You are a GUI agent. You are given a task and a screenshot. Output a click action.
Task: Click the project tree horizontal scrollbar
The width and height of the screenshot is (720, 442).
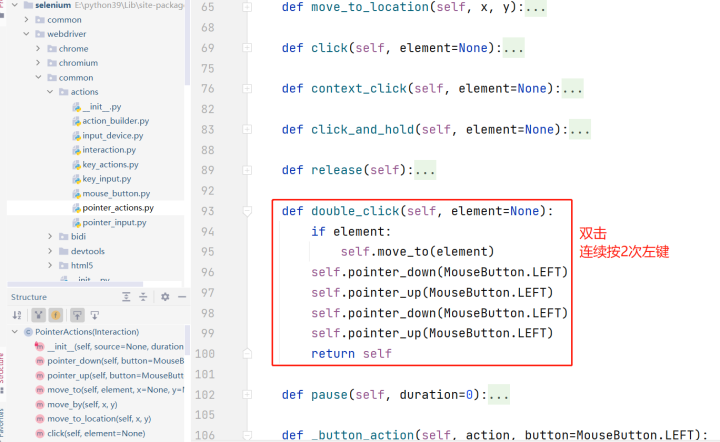pos(75,284)
